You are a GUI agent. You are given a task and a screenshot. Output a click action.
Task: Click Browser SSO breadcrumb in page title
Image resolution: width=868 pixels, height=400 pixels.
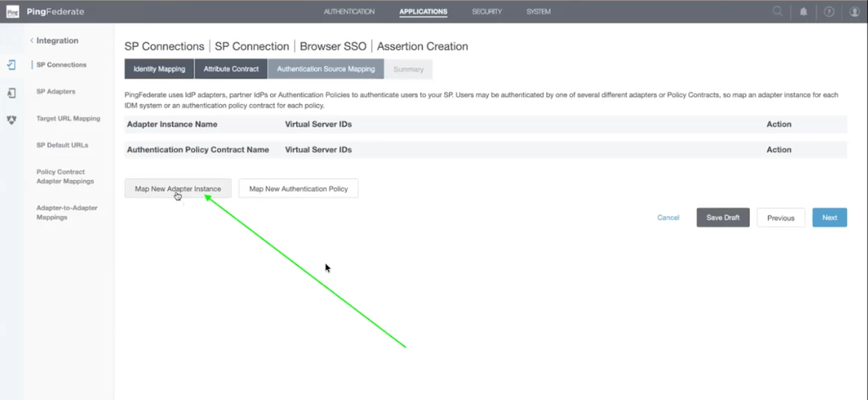(333, 46)
